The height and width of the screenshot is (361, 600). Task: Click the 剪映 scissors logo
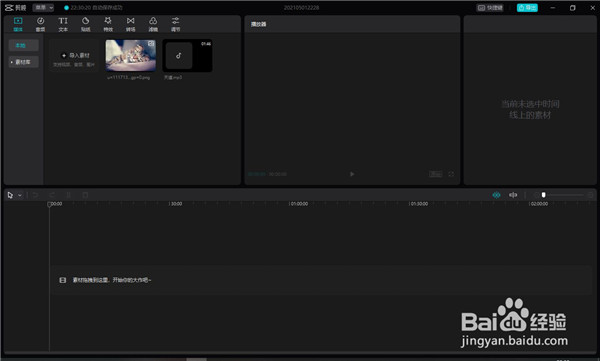[x=9, y=8]
